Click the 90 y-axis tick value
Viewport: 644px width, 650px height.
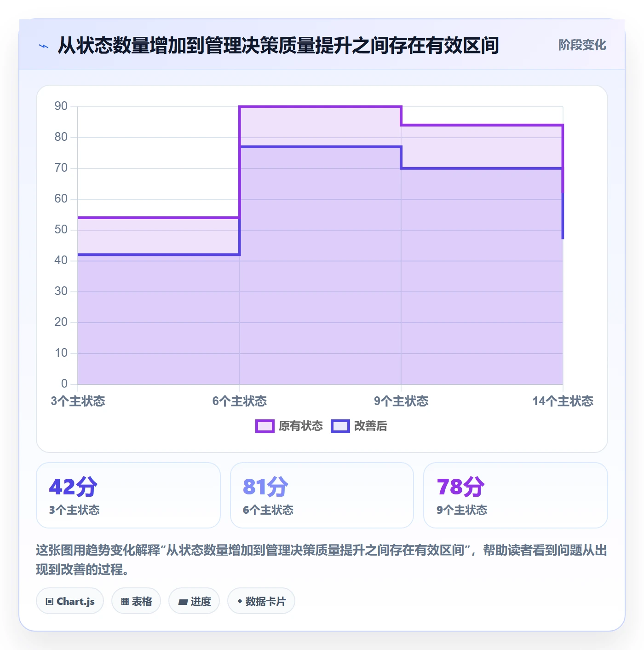tap(61, 106)
